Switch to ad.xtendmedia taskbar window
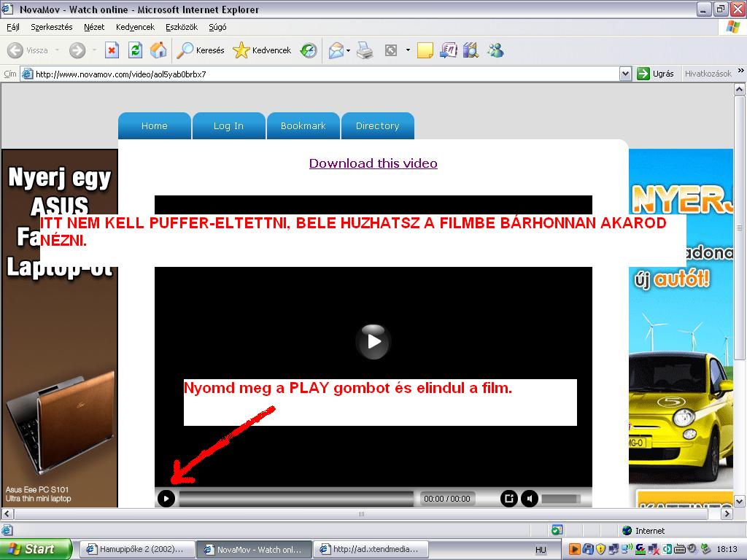747x560 pixels. click(x=370, y=549)
